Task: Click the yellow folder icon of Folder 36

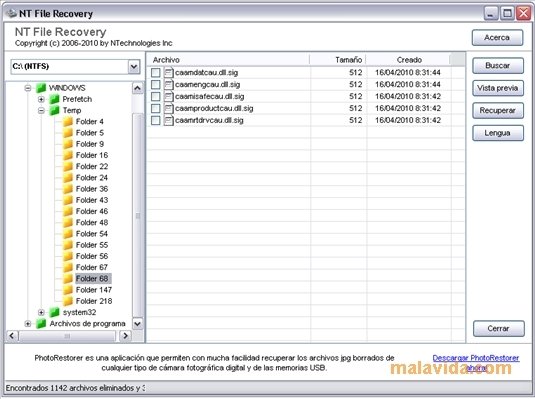Action: (x=68, y=189)
